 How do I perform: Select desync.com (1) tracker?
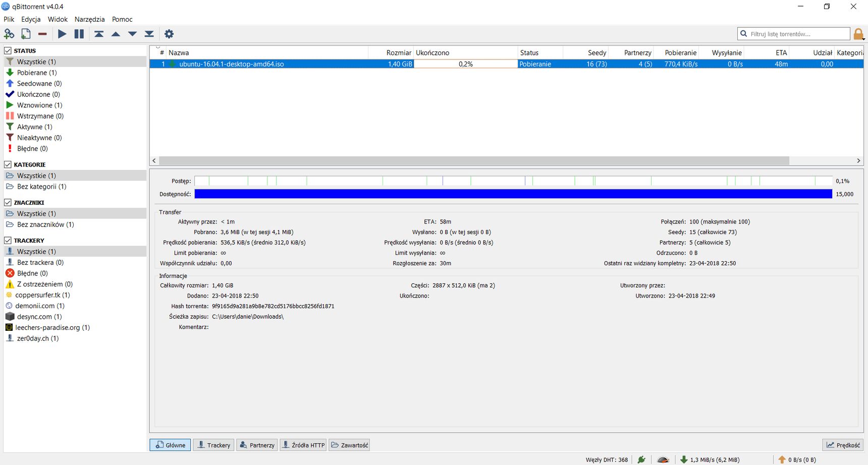75,317
